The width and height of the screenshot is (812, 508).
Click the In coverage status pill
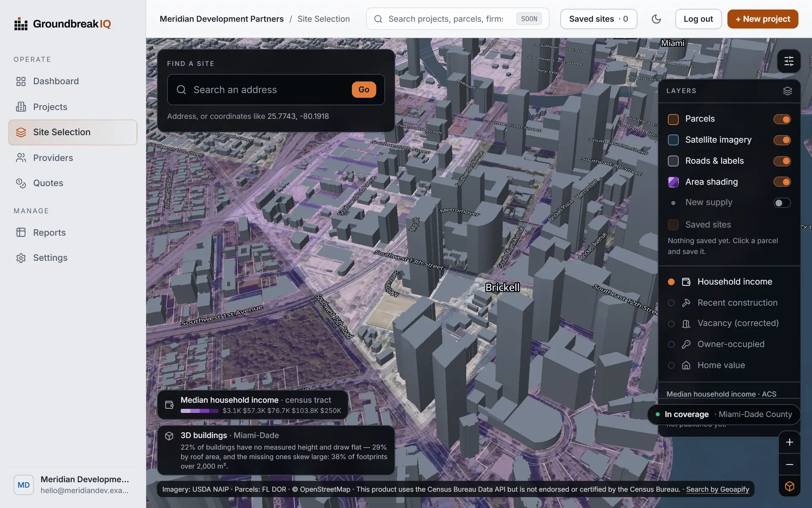tap(724, 414)
